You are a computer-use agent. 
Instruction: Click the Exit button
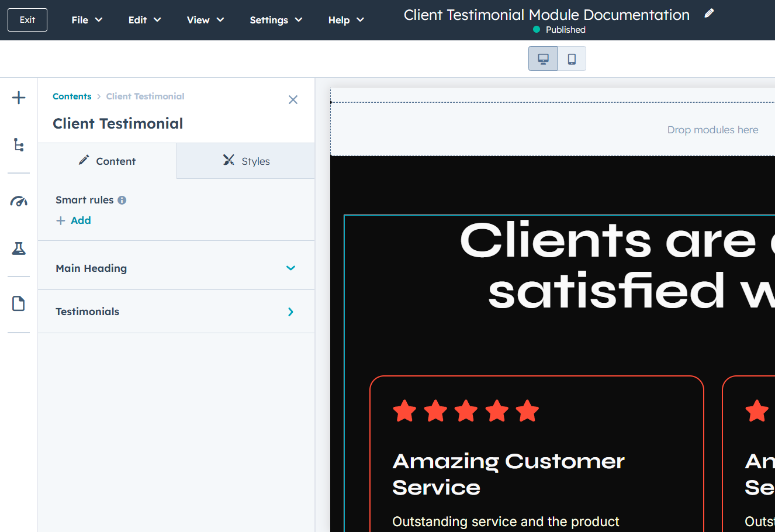click(x=27, y=20)
